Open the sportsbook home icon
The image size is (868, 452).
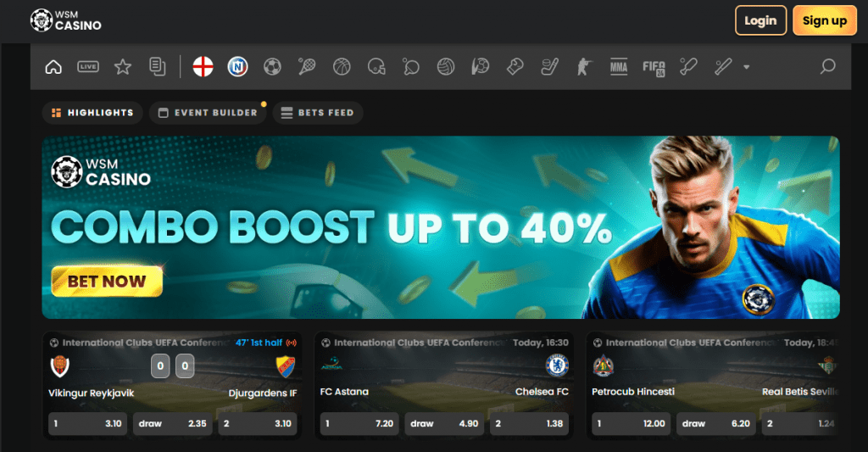coord(53,67)
